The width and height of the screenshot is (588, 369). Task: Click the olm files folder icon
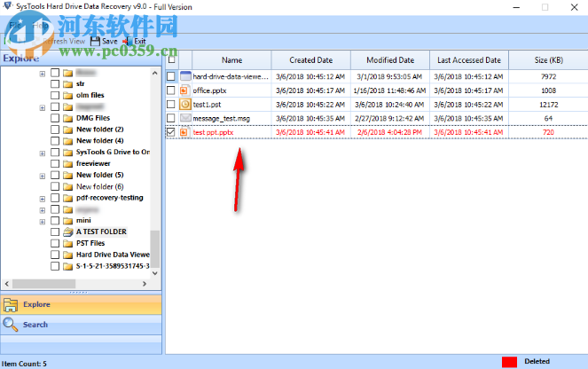tap(68, 95)
